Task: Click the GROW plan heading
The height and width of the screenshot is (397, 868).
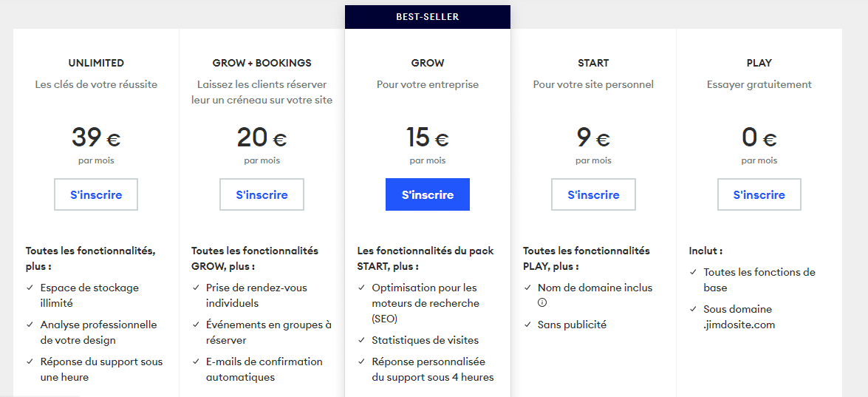Action: pyautogui.click(x=428, y=63)
